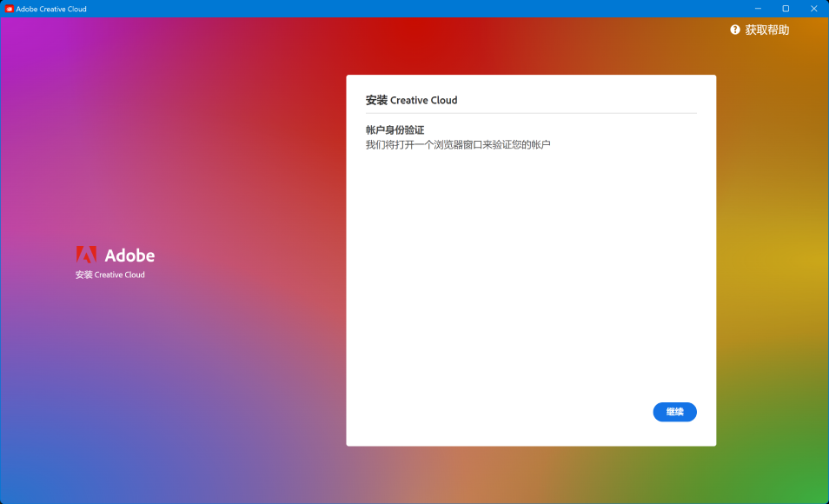Image resolution: width=829 pixels, height=504 pixels.
Task: Maximize the Adobe Creative Cloud window
Action: pyautogui.click(x=786, y=9)
